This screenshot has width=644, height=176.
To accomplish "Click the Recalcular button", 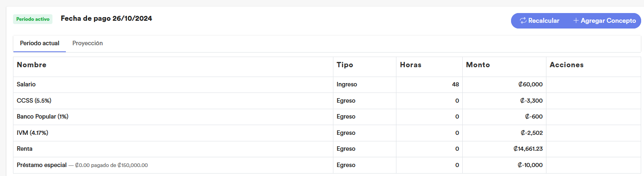I will pyautogui.click(x=539, y=20).
